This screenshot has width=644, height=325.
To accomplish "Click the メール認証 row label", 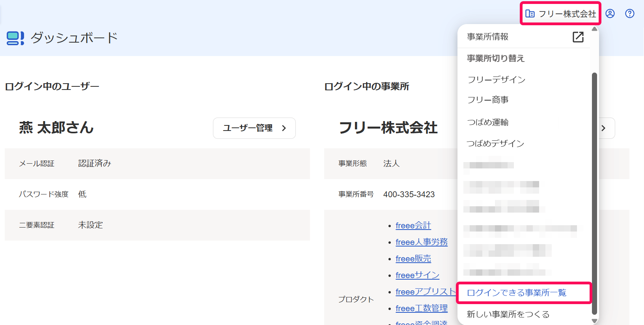I will pos(37,164).
